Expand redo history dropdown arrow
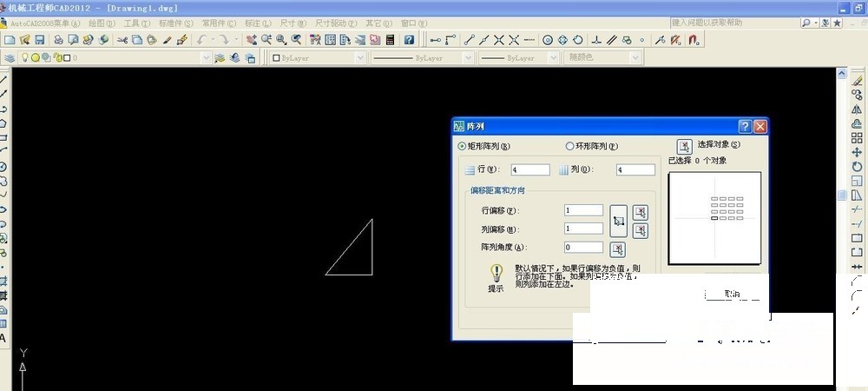Image resolution: width=868 pixels, height=391 pixels. coord(236,40)
